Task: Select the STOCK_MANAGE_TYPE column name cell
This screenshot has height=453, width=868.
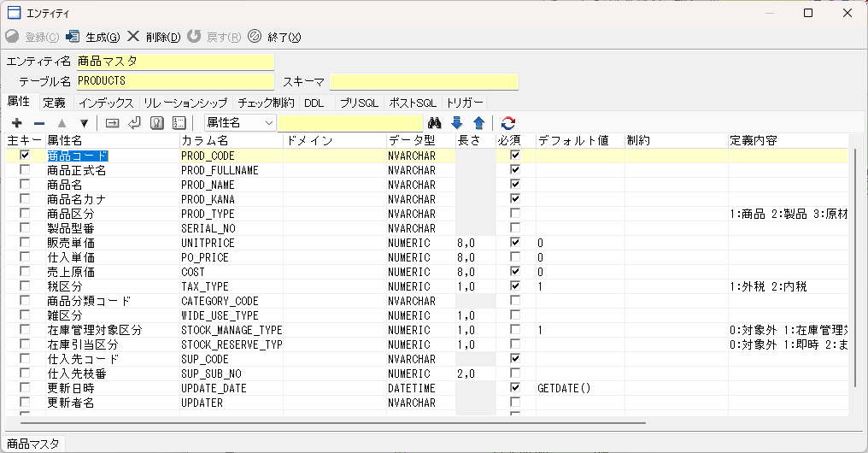Action: point(232,330)
